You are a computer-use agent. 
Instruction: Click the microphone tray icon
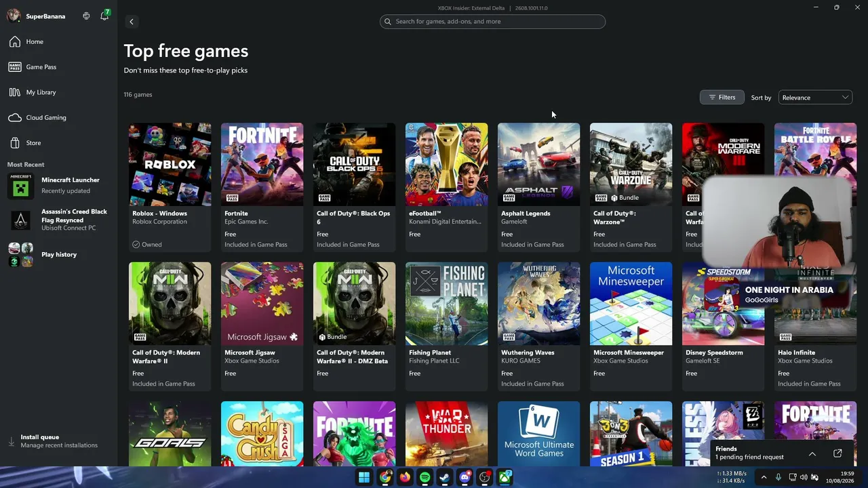click(x=778, y=477)
